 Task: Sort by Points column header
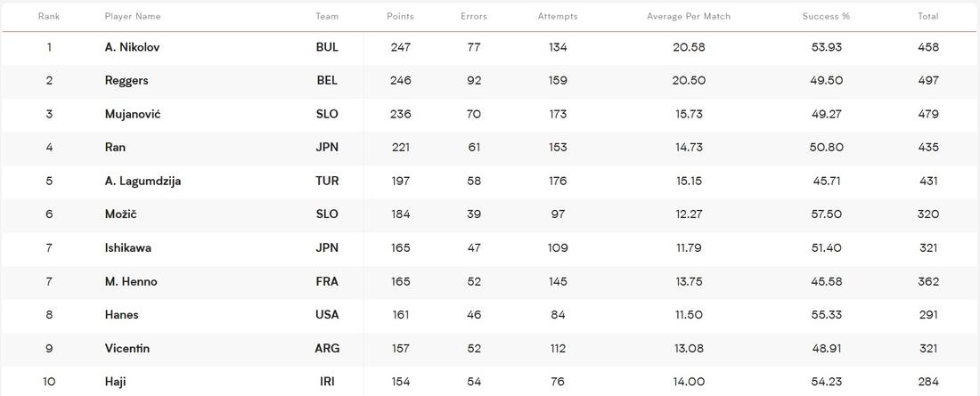[x=400, y=16]
